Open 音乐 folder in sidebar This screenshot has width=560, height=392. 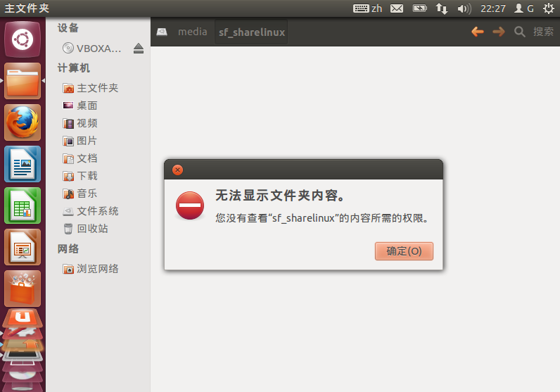pyautogui.click(x=80, y=194)
